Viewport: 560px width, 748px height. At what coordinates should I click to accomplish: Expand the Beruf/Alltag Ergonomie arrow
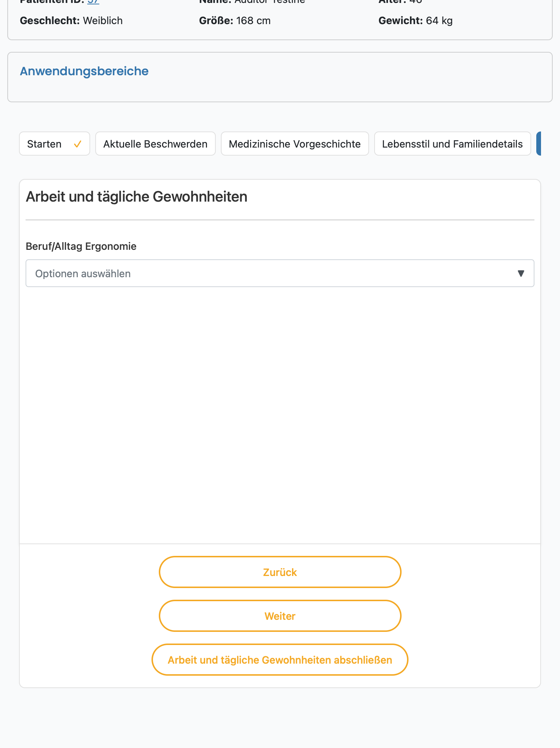[x=521, y=273]
